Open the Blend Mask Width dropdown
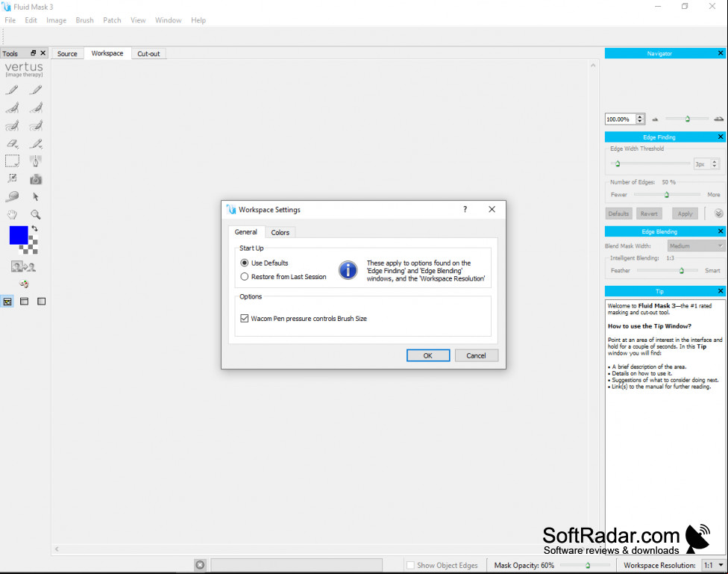The image size is (728, 574). click(696, 246)
